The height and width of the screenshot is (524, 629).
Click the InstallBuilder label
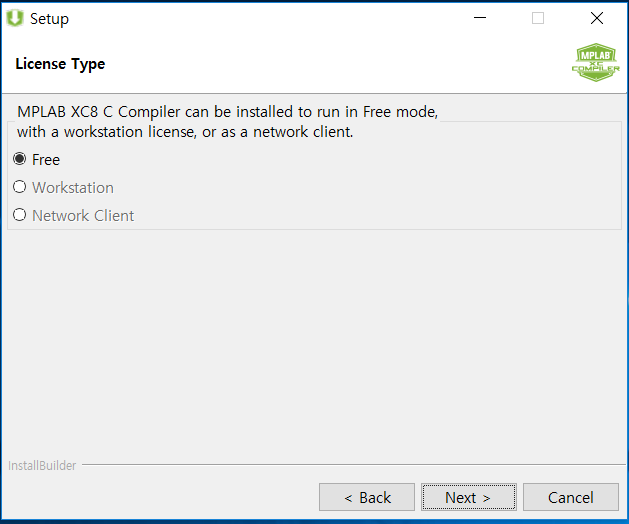tap(42, 465)
